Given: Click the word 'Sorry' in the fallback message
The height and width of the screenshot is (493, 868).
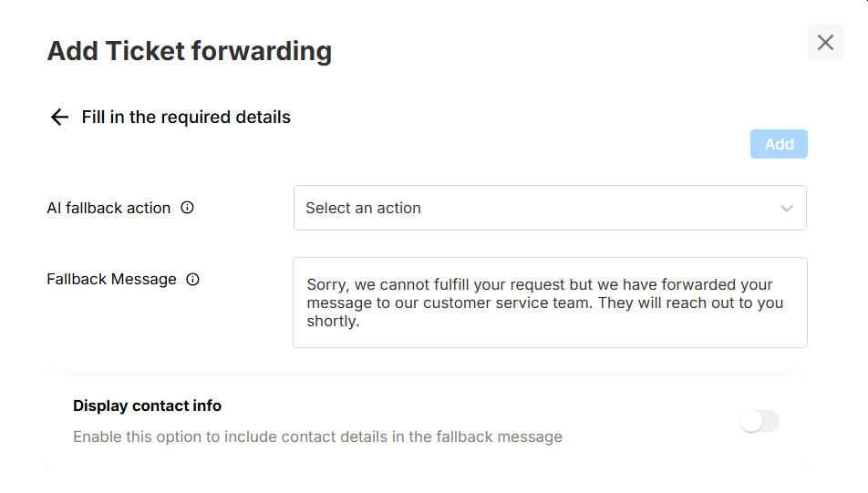Looking at the screenshot, I should click(325, 285).
